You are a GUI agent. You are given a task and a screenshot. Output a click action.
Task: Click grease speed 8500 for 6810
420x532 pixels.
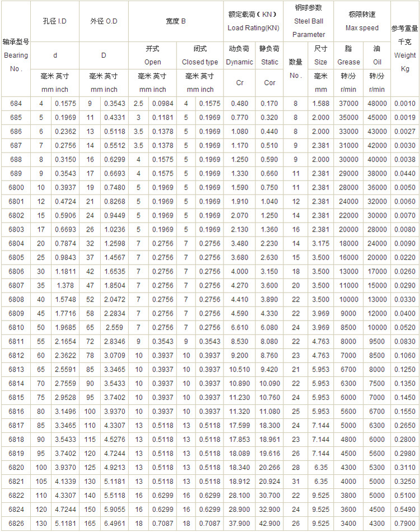348,327
